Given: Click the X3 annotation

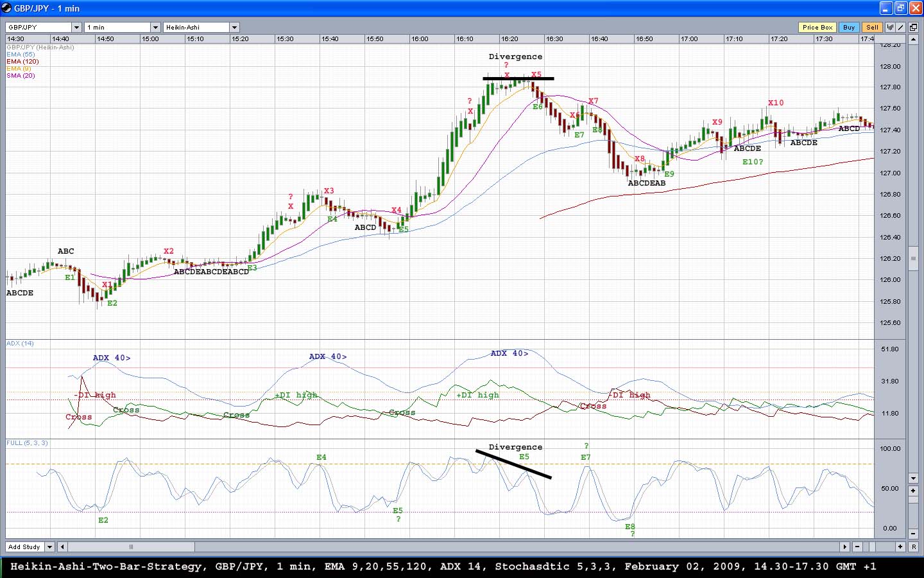Looking at the screenshot, I should click(329, 191).
